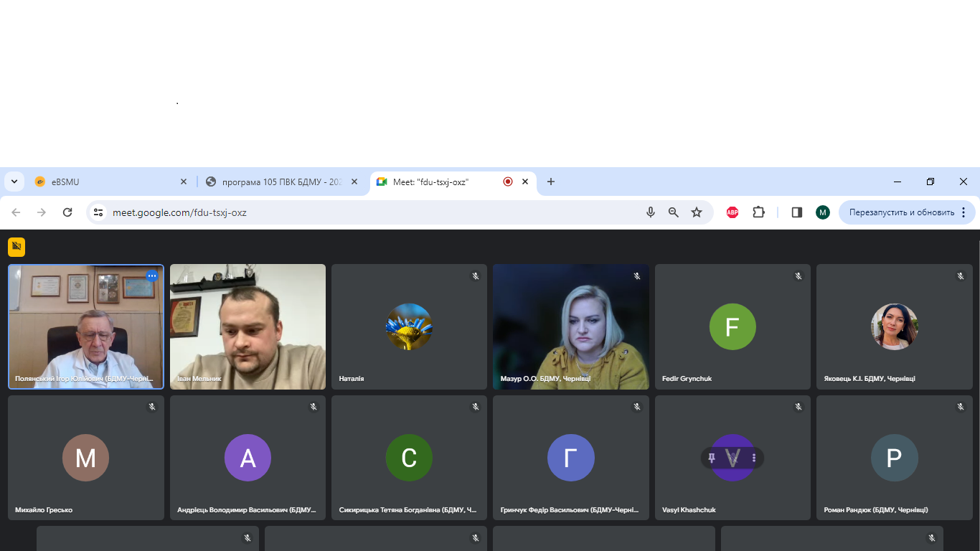This screenshot has width=980, height=551.
Task: Click the yellow Meet presentation icon
Action: click(x=17, y=246)
